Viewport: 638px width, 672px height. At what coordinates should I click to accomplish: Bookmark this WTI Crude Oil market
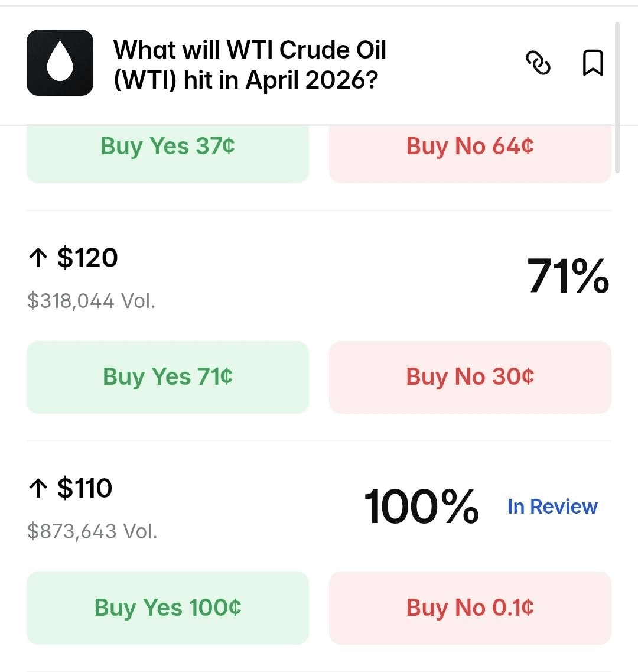coord(593,63)
